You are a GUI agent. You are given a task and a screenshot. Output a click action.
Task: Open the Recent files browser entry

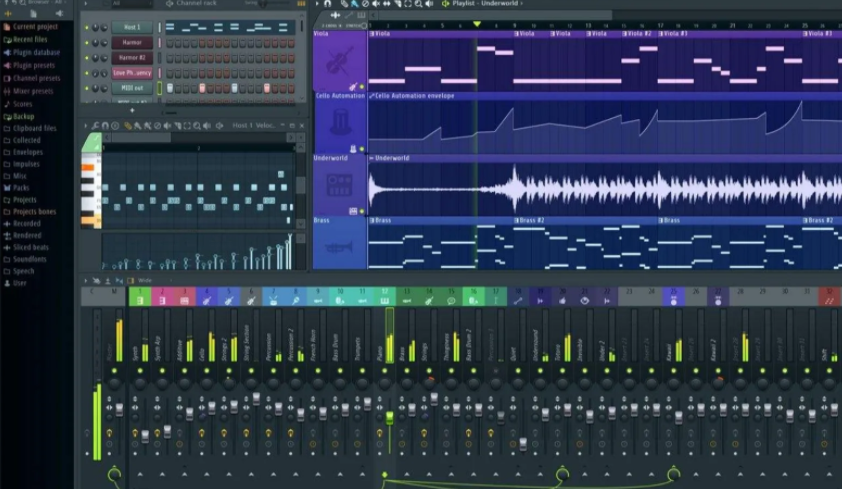[x=30, y=39]
